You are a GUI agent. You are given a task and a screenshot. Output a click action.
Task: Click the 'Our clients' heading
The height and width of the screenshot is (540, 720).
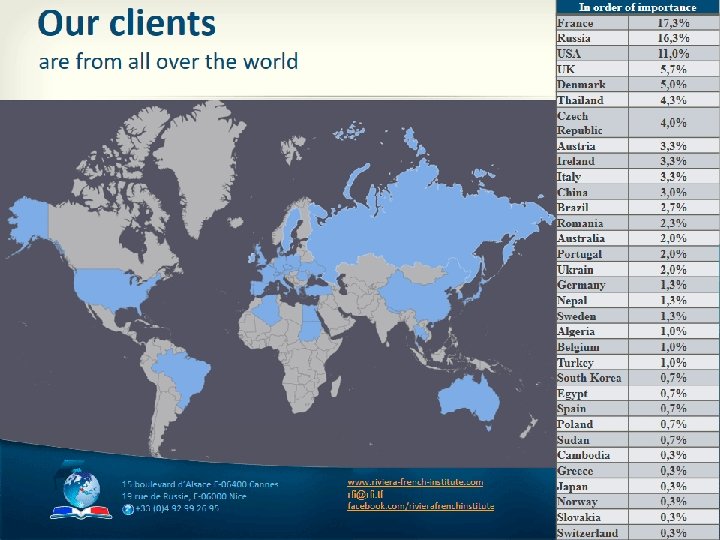pyautogui.click(x=126, y=23)
